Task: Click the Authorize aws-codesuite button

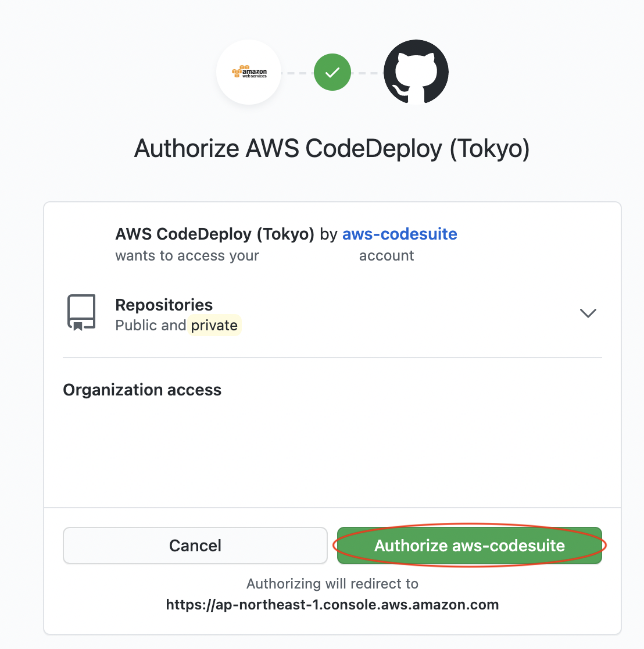Action: click(x=469, y=545)
